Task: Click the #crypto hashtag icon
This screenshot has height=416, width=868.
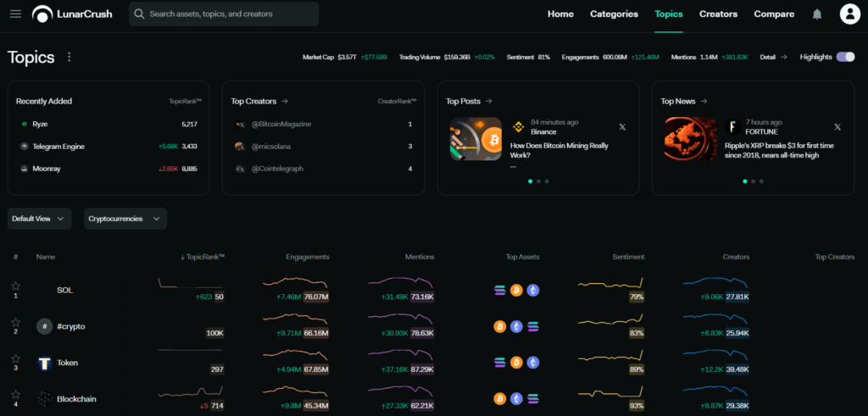Action: 44,326
